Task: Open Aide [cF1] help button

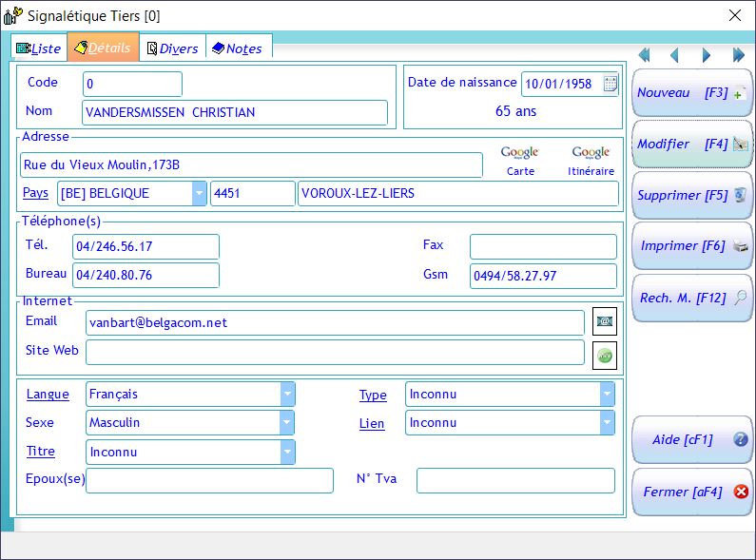Action: click(x=692, y=439)
